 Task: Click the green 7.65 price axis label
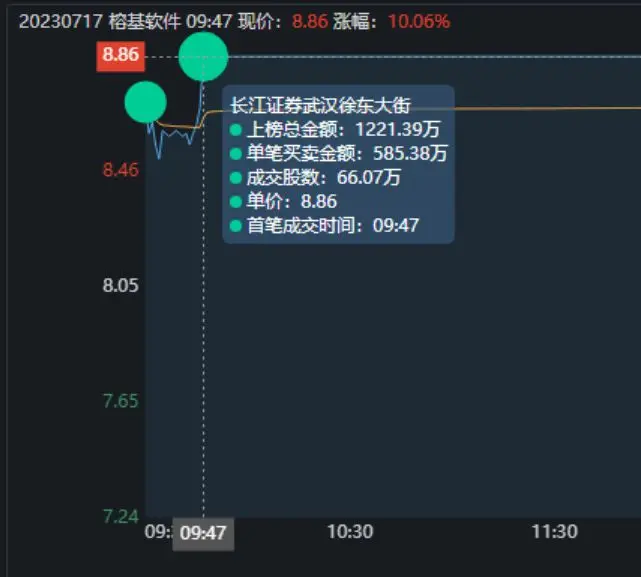click(x=121, y=401)
